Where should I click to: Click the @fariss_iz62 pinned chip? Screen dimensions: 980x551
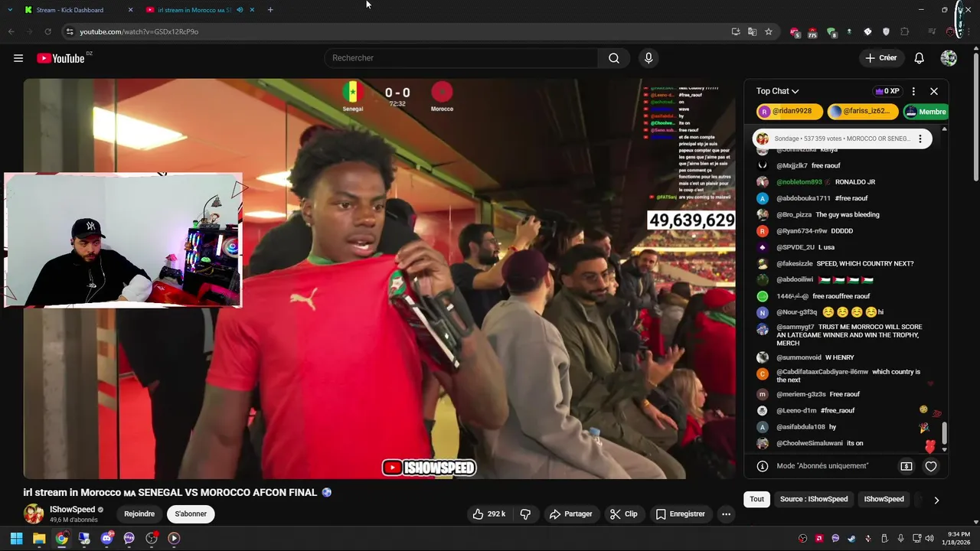point(863,112)
